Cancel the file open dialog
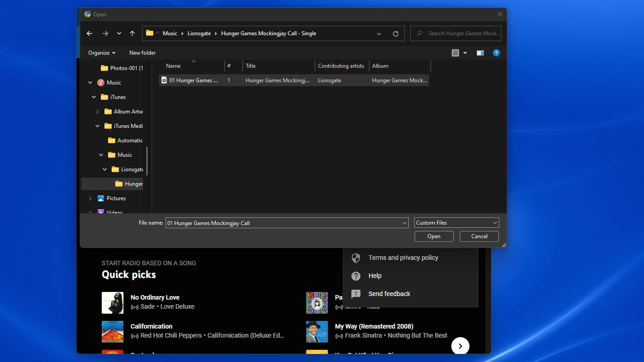Viewport: 644px width, 362px height. point(479,236)
